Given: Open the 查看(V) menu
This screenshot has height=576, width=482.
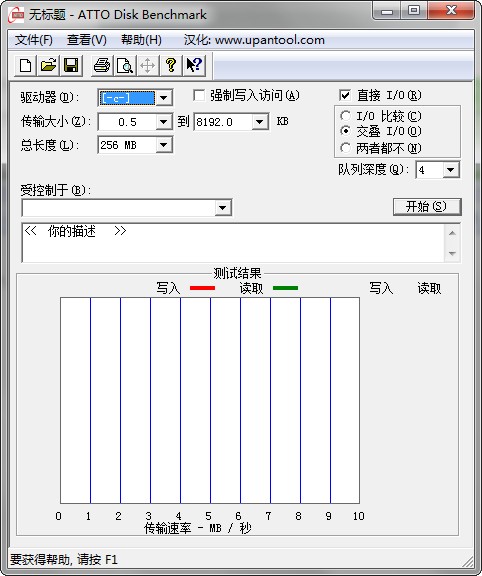Looking at the screenshot, I should point(87,40).
